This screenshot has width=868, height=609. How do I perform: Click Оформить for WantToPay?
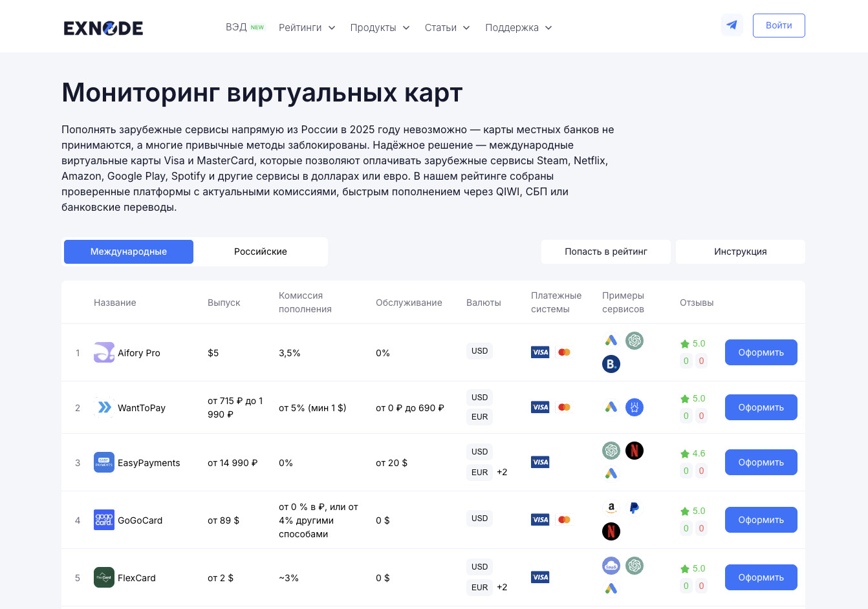click(761, 407)
